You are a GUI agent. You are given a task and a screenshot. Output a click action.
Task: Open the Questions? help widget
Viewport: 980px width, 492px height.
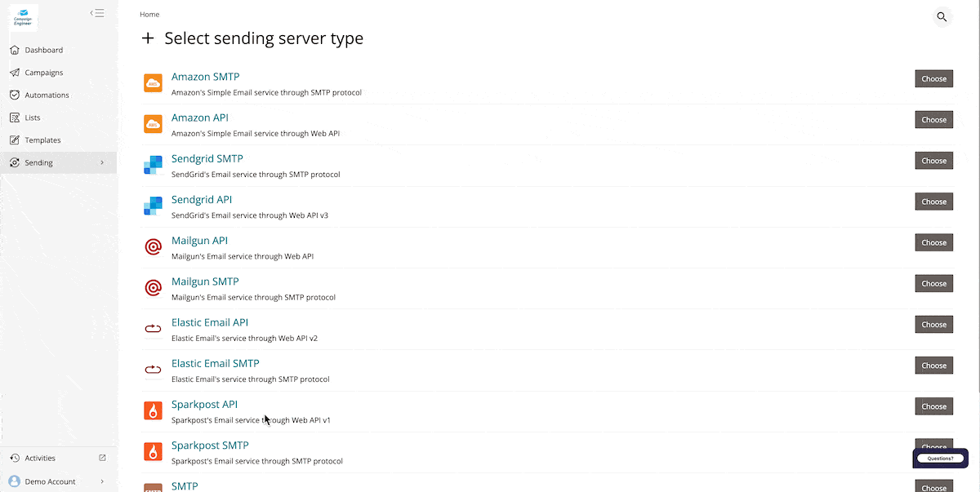pos(940,459)
